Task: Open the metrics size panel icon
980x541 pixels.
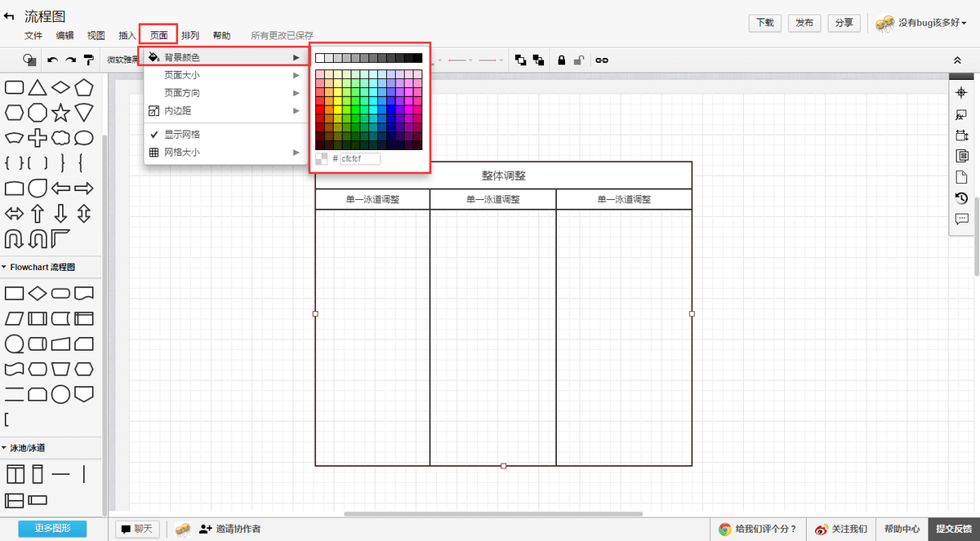Action: [x=961, y=135]
